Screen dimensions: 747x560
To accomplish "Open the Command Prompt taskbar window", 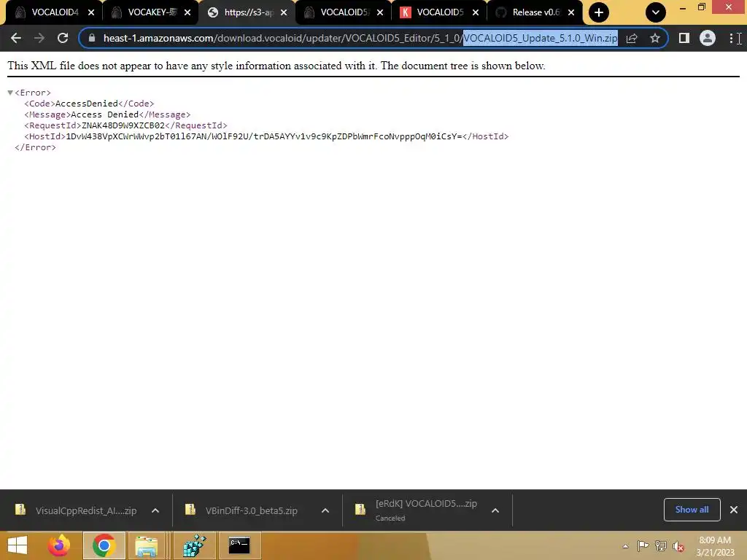I will [239, 545].
